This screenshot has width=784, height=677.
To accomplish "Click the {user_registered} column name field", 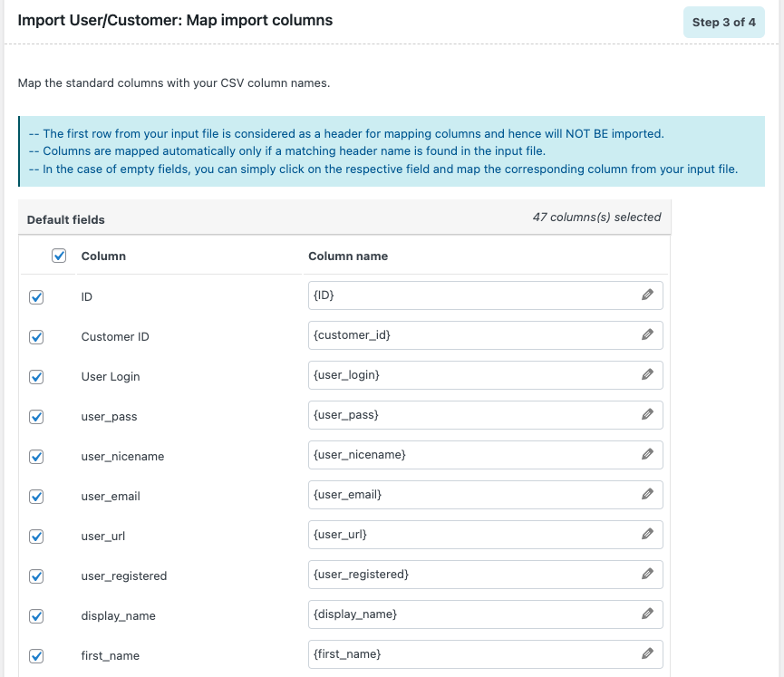I will pos(486,574).
